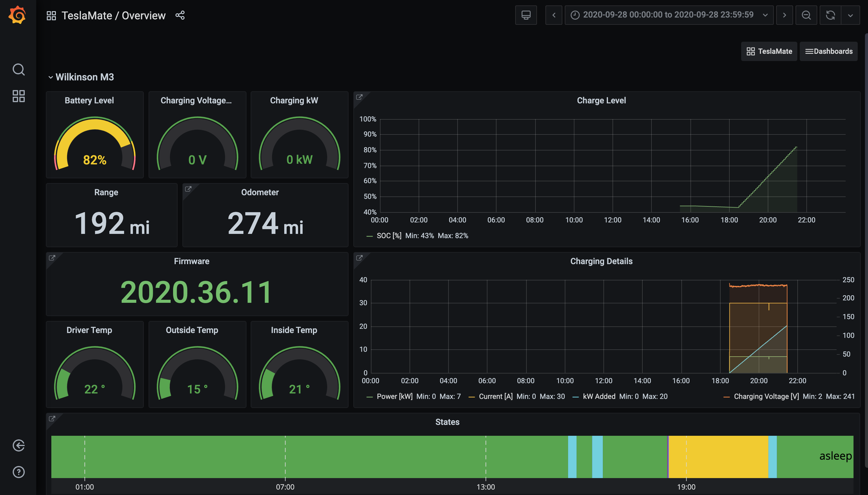This screenshot has height=495, width=868.
Task: Open the Charging Voltage panel title menu
Action: coord(196,100)
